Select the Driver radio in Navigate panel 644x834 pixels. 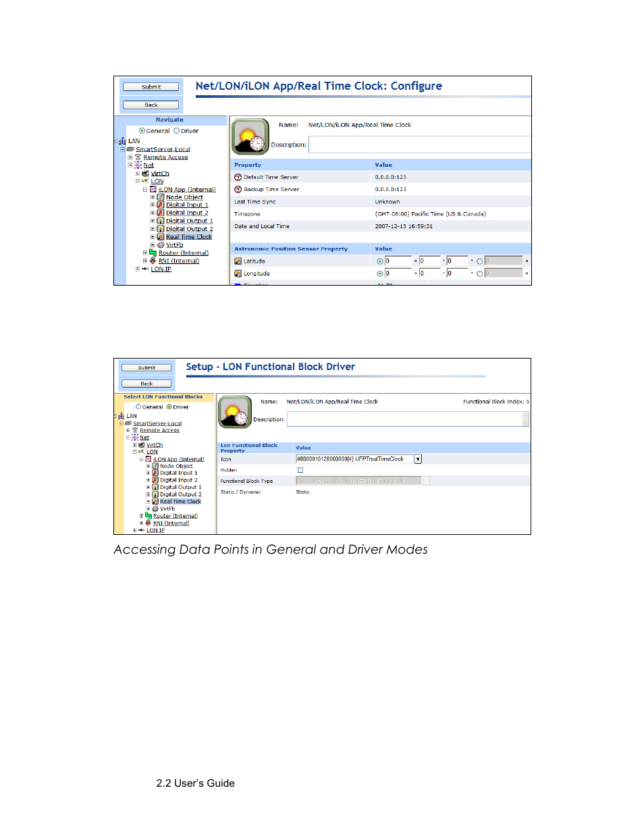[176, 131]
